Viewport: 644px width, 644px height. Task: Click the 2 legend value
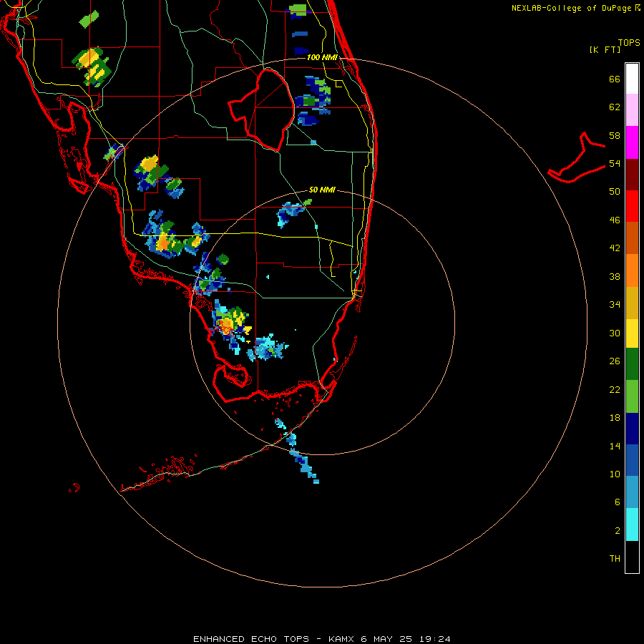click(618, 531)
